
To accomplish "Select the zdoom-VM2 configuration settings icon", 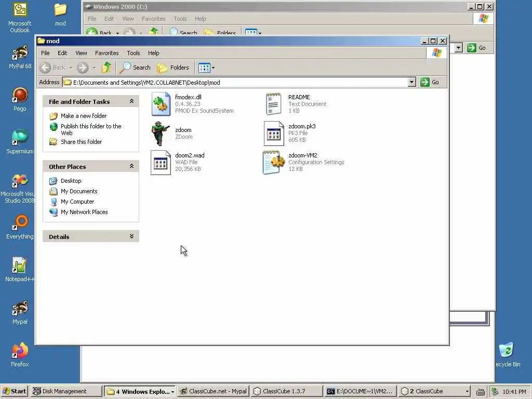I will coord(274,162).
